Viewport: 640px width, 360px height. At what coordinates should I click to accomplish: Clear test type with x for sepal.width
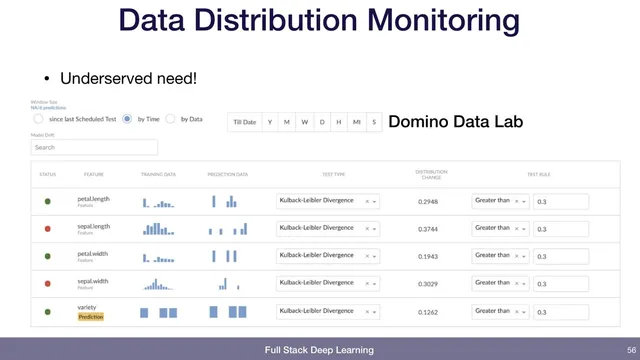tap(367, 283)
